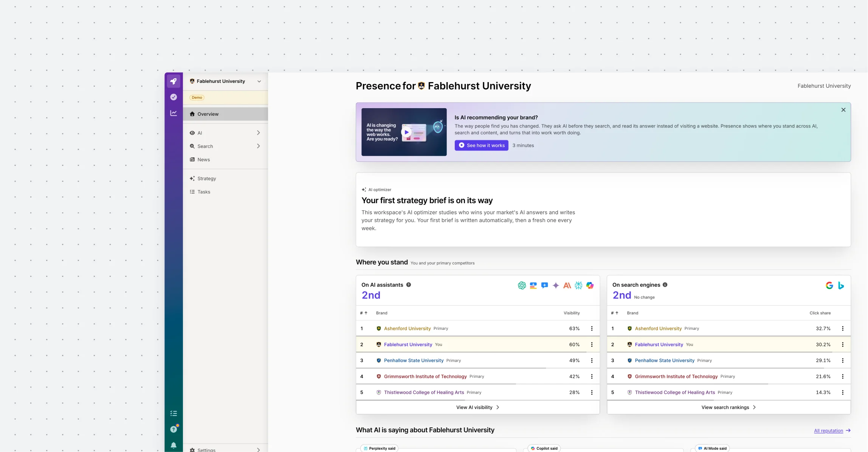Open the line chart icon in the purple rail

click(x=174, y=113)
